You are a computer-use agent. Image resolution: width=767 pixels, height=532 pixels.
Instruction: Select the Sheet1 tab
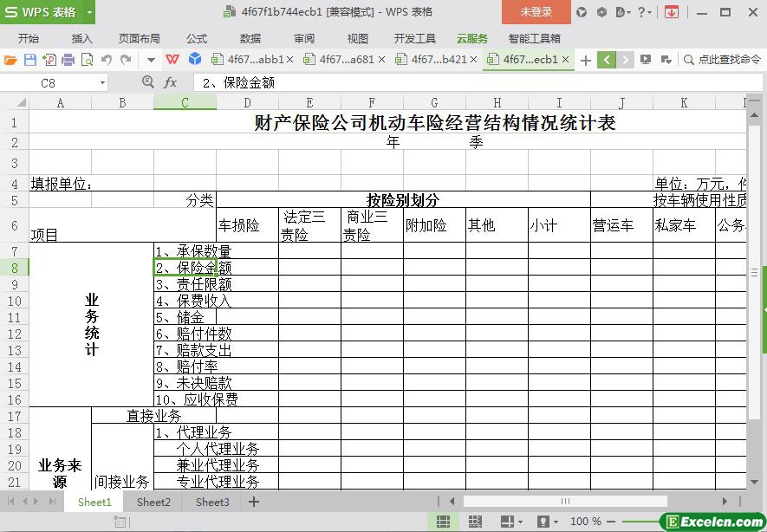(x=94, y=502)
